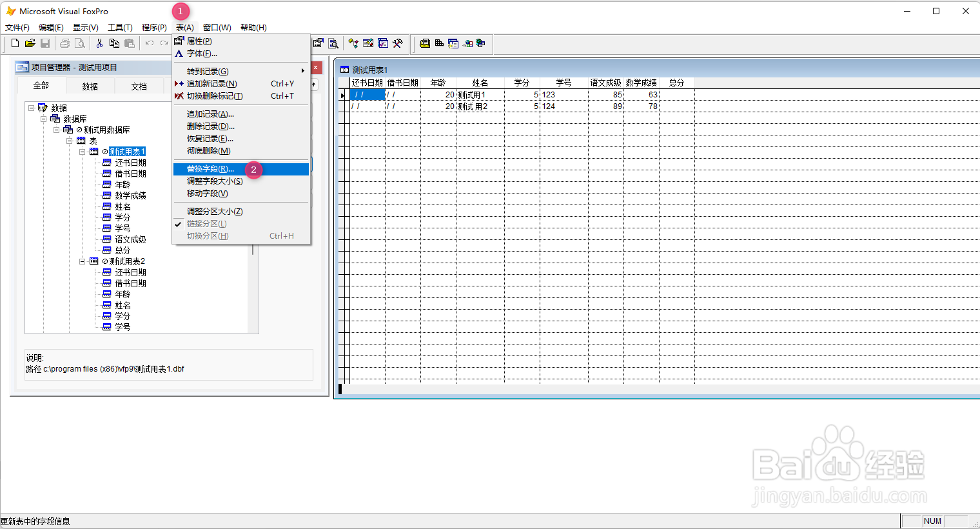Select 调整字段大小(S) menu entry
Image resolution: width=980 pixels, height=529 pixels.
click(x=241, y=181)
